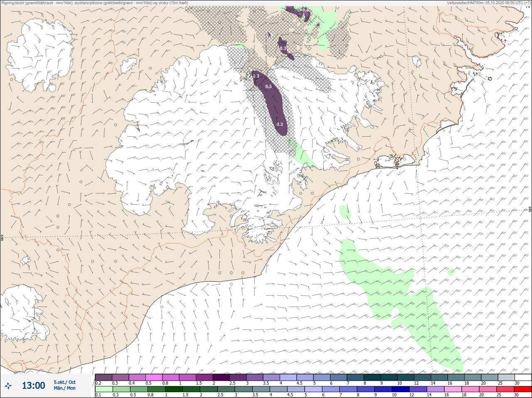Click the '0.1' label under the bottom legend row
The height and width of the screenshot is (398, 532).
[98, 395]
